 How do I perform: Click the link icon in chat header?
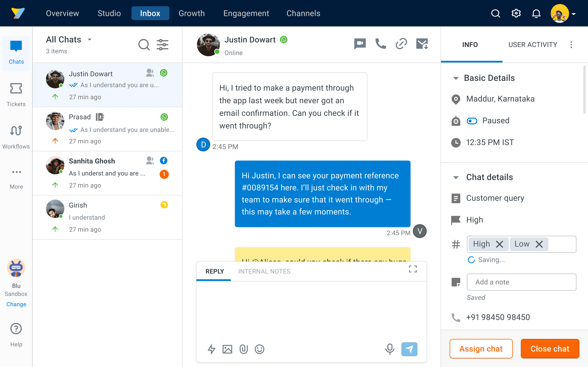(x=401, y=44)
